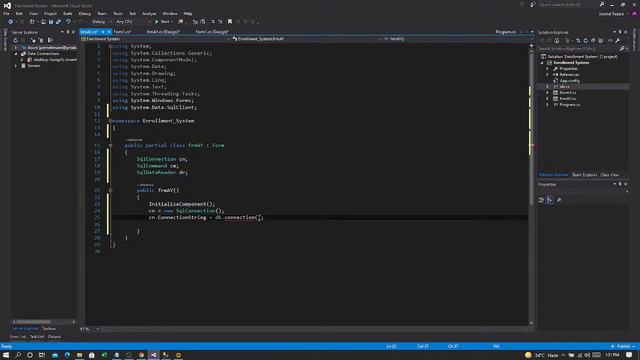Image resolution: width=640 pixels, height=360 pixels.
Task: Switch to the Form1.cs [Design] tab
Action: click(x=212, y=32)
